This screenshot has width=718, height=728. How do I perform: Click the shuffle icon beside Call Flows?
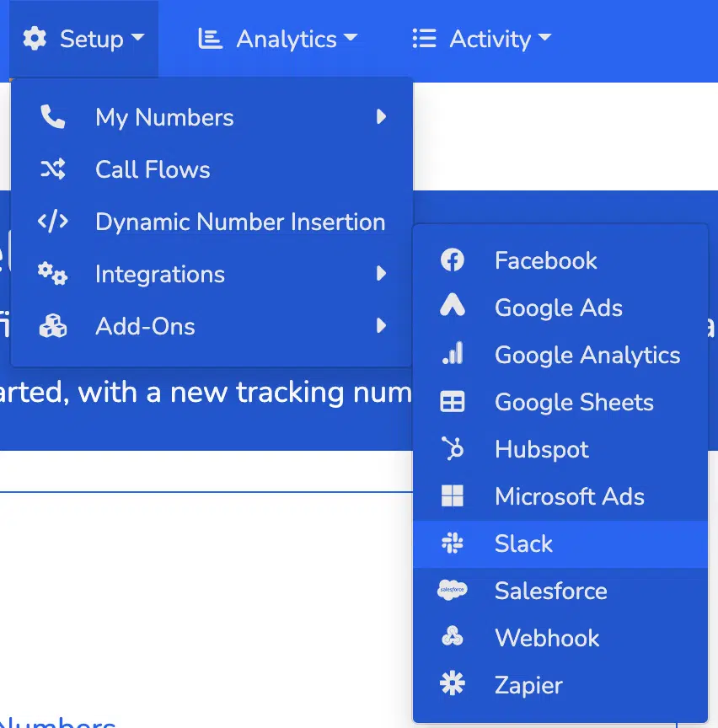click(53, 169)
